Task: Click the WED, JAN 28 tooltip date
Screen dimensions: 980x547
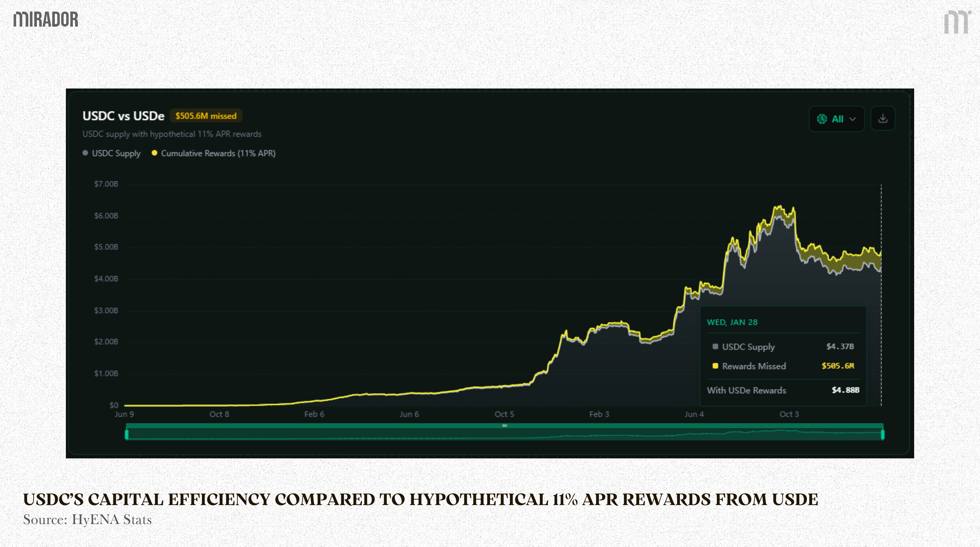Action: (732, 322)
